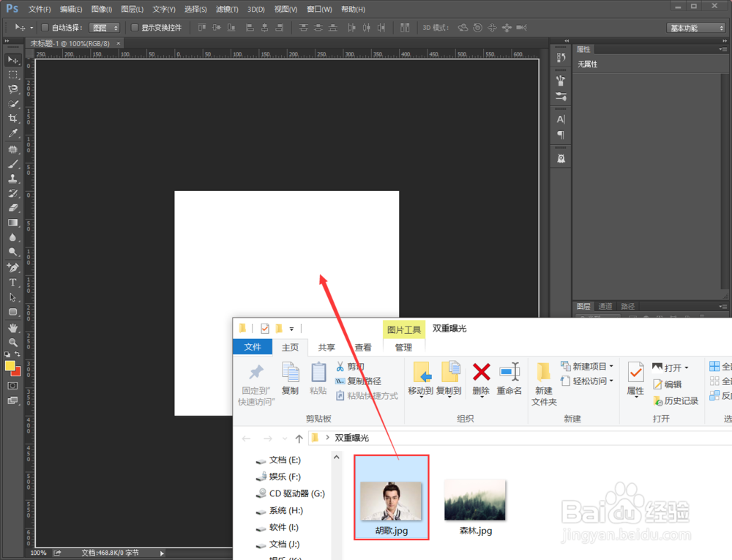Image resolution: width=732 pixels, height=560 pixels.
Task: Click 历史记录 in Explorer ribbon
Action: click(676, 401)
